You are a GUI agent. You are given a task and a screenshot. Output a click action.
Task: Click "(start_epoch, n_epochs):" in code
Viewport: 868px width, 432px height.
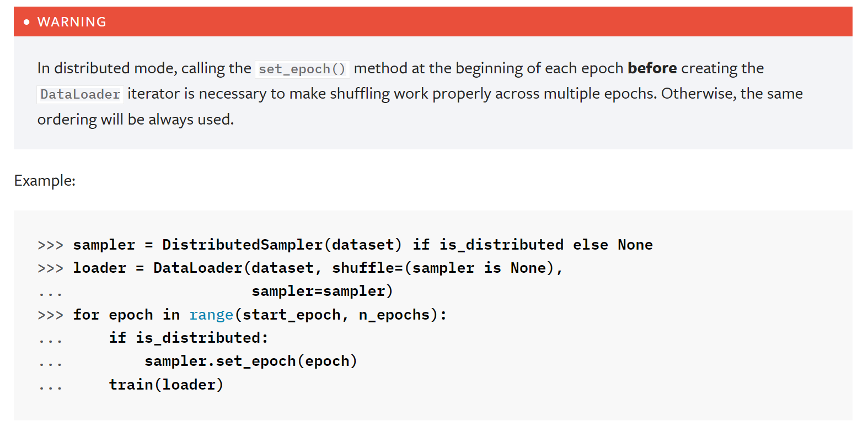[x=341, y=315]
